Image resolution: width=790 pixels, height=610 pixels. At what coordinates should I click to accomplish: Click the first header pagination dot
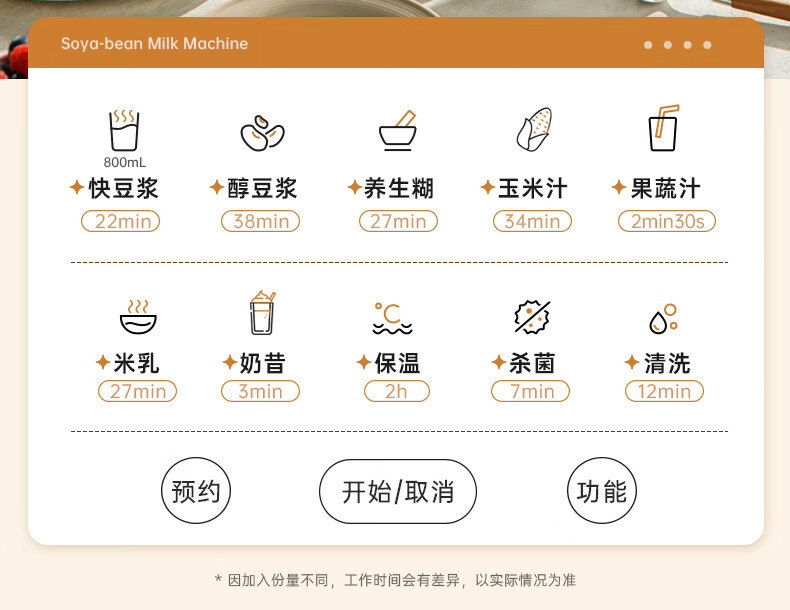pos(648,45)
